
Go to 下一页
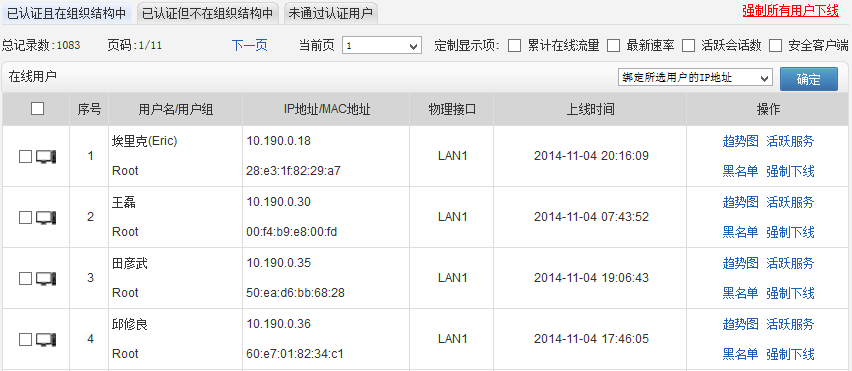click(x=249, y=46)
